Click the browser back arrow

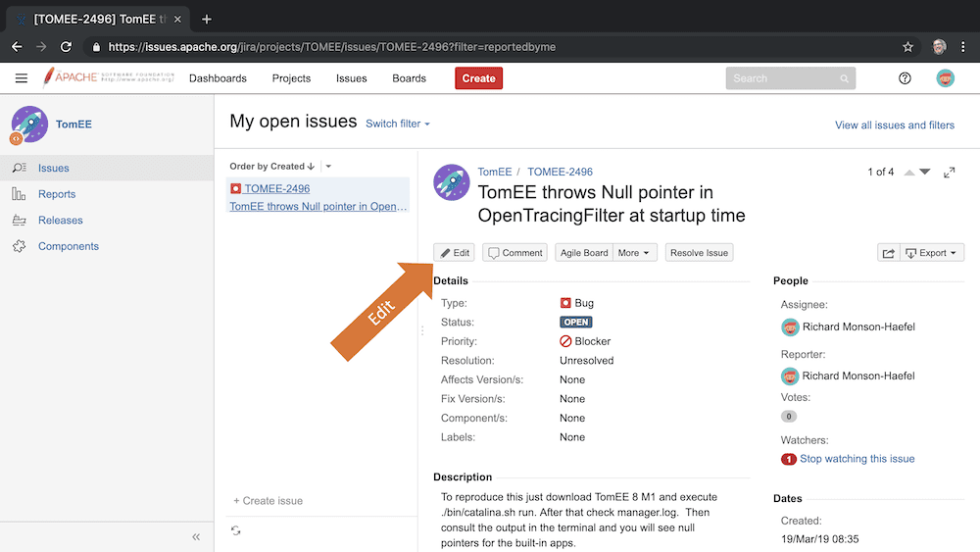17,47
